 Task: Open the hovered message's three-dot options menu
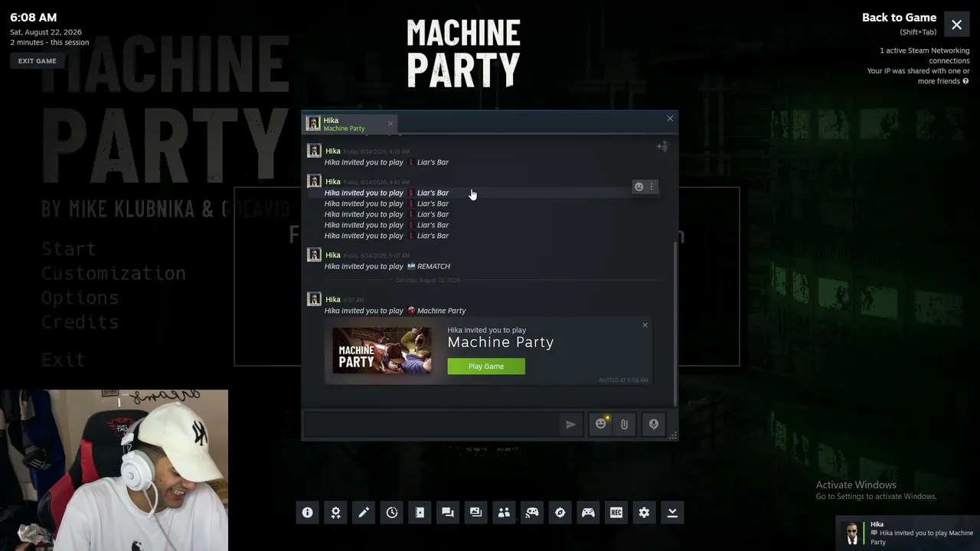652,187
